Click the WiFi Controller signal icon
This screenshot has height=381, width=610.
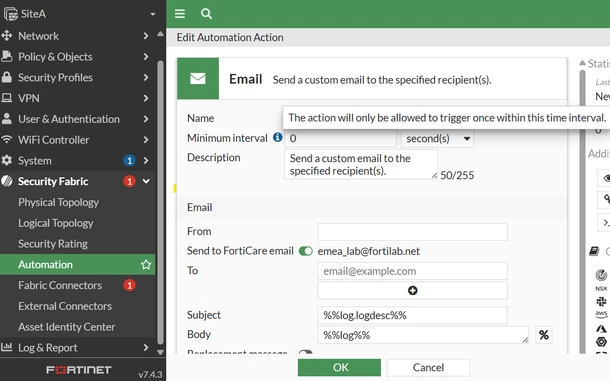coord(7,139)
